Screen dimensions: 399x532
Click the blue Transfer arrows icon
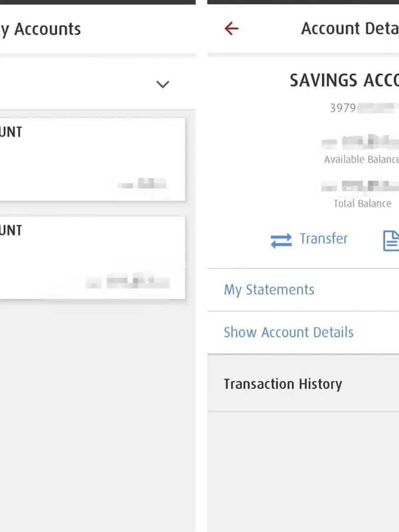point(281,240)
